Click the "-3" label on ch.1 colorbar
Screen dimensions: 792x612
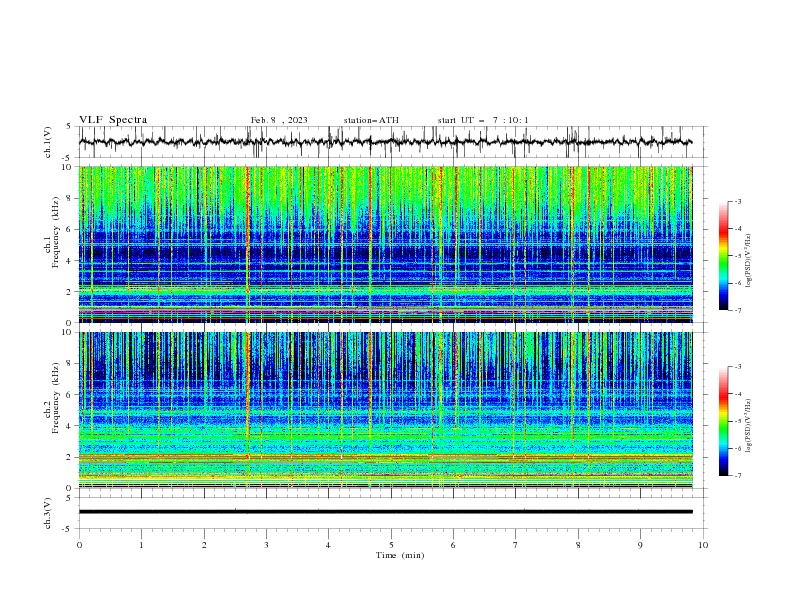(x=737, y=201)
